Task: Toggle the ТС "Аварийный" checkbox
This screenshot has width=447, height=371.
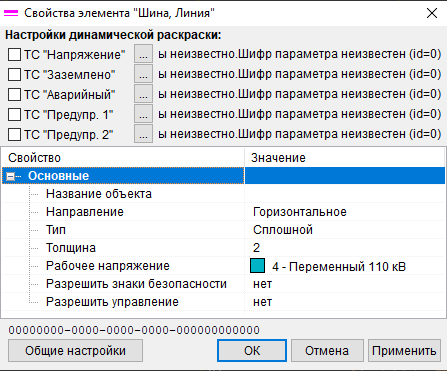Action: [14, 94]
